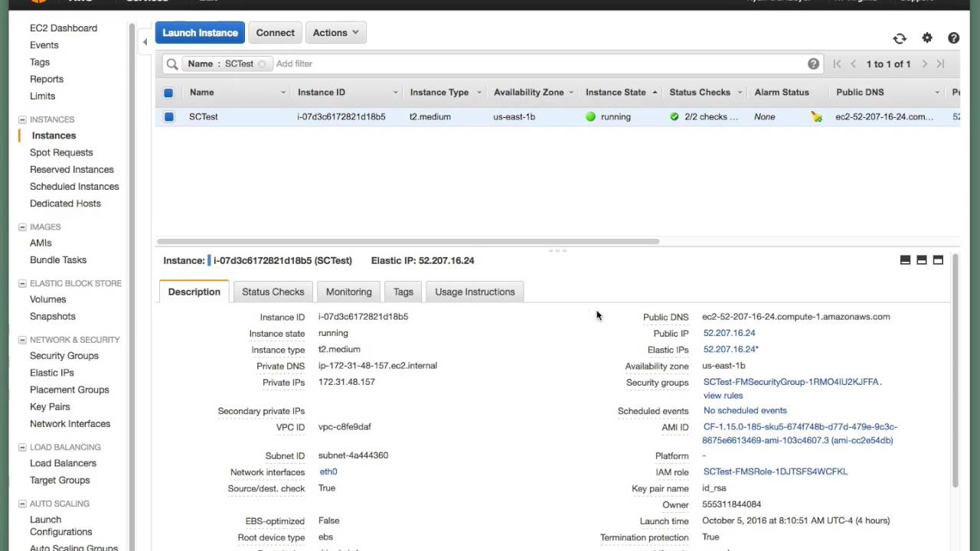Image resolution: width=980 pixels, height=551 pixels.
Task: Click the Elastic IPs value 52.207.16.24*
Action: pos(730,350)
